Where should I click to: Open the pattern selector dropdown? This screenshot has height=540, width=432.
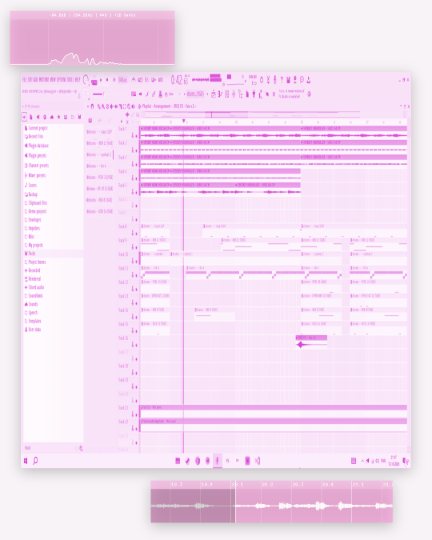click(195, 94)
